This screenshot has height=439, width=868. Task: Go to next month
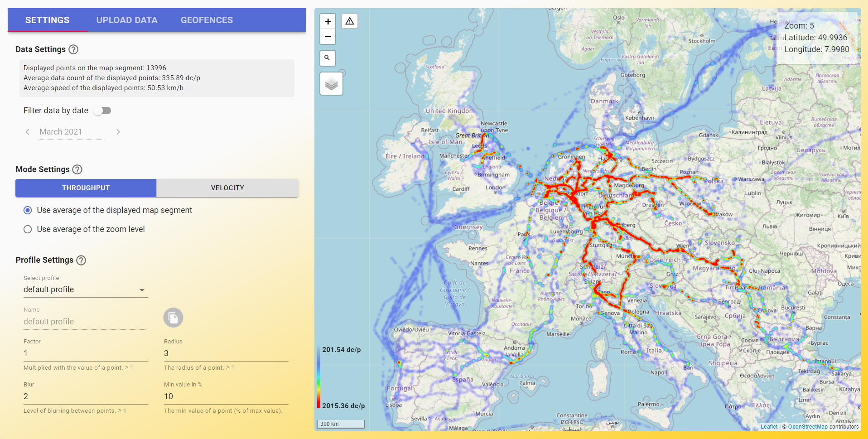click(118, 132)
